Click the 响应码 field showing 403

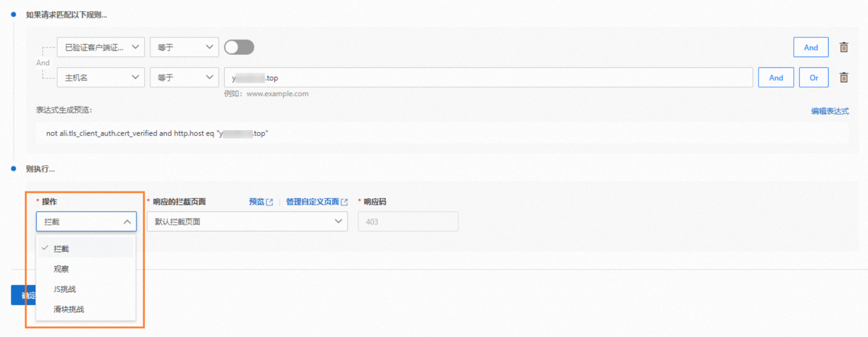408,222
